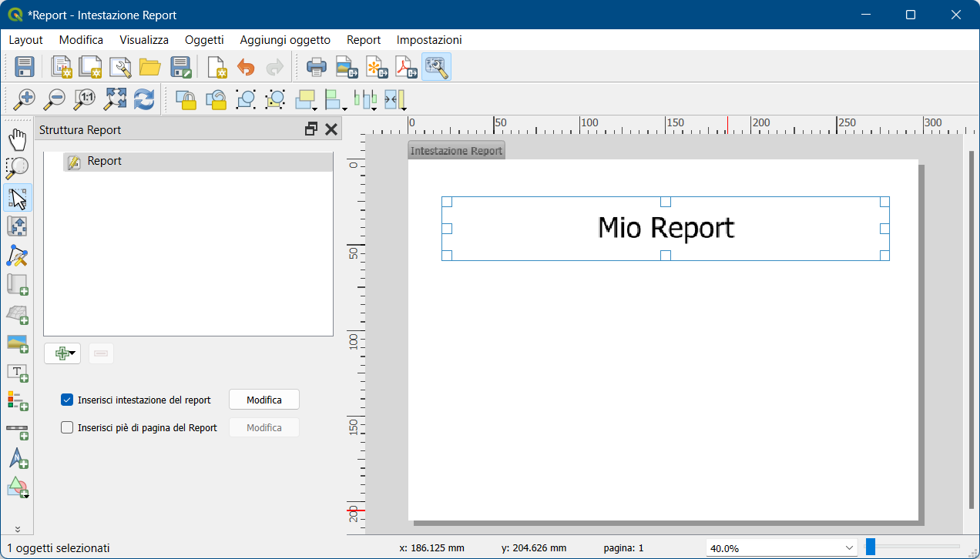Open the Visualizza menu
This screenshot has height=559, width=980.
(144, 40)
